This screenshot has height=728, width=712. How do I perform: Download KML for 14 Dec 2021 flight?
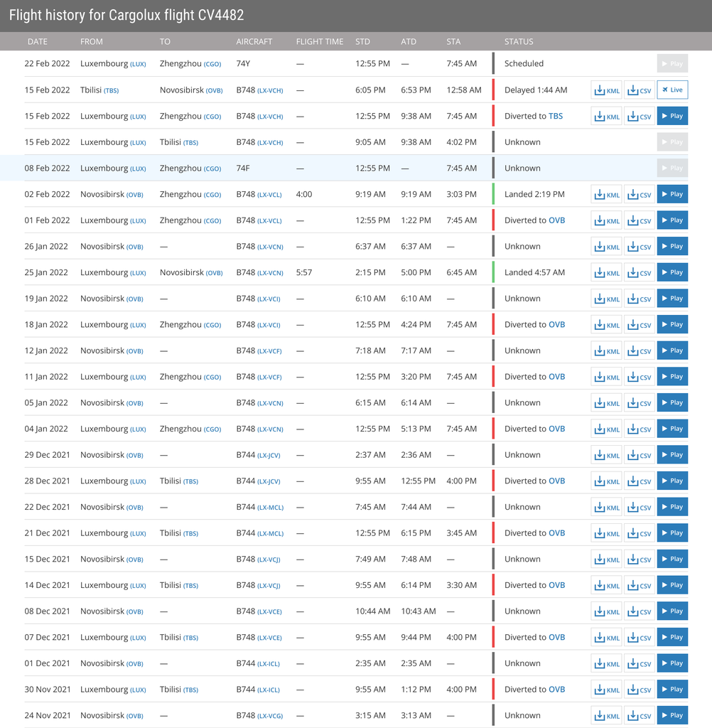[607, 585]
